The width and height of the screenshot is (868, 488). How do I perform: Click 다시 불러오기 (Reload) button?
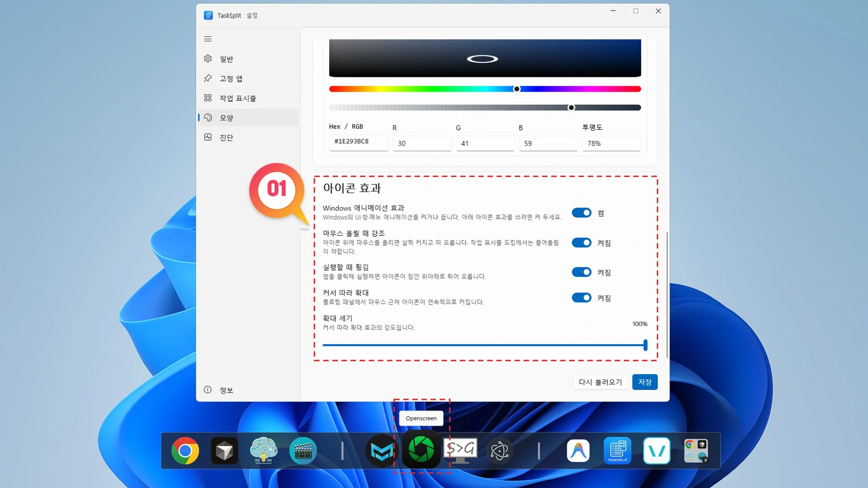tap(600, 382)
